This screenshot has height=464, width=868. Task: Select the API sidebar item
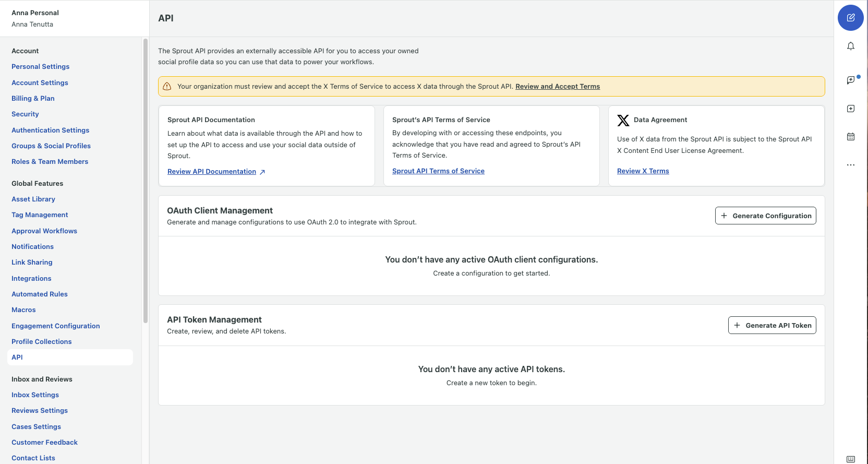coord(70,358)
